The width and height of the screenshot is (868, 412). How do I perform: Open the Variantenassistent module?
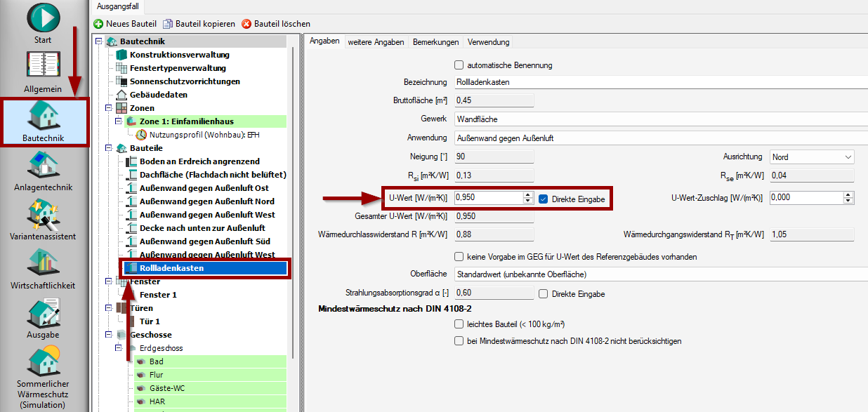coord(43,216)
